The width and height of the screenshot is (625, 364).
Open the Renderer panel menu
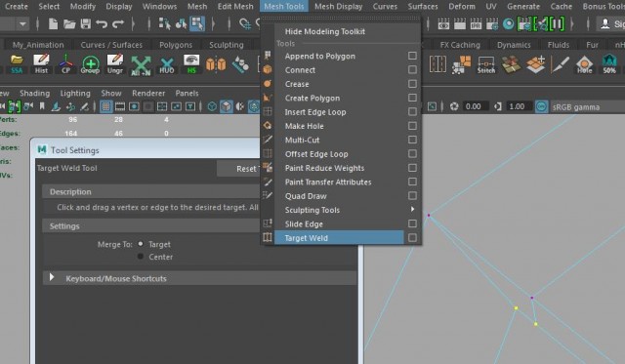148,93
